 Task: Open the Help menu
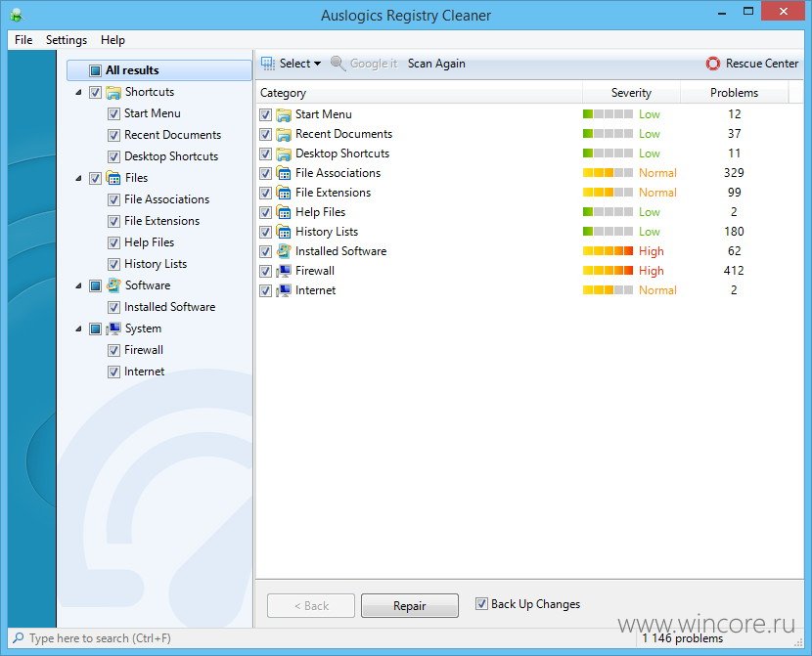pos(113,40)
